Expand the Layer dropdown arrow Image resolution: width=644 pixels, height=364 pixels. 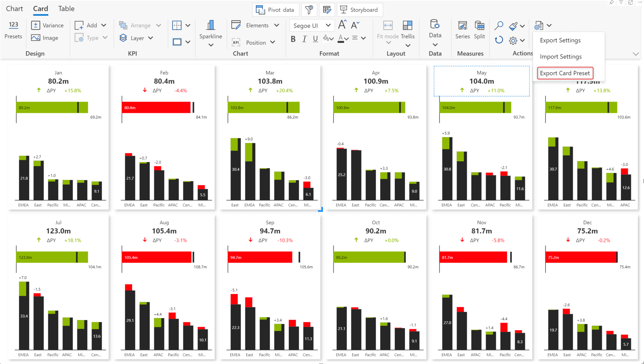point(151,38)
